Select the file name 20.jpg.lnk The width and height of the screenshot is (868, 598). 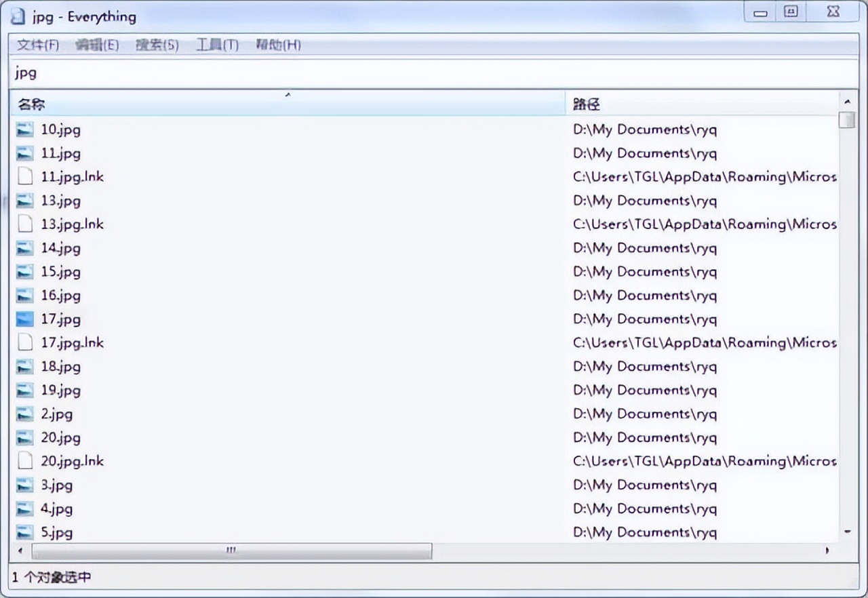click(x=72, y=462)
